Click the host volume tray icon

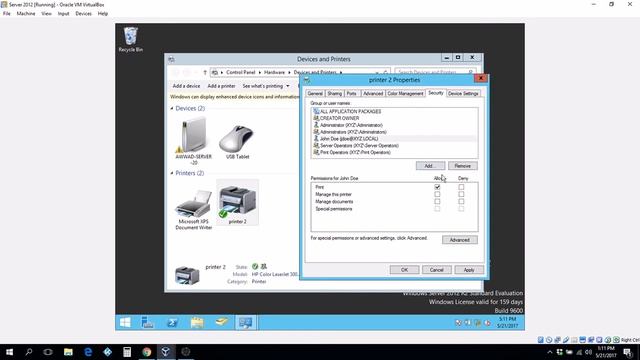[589, 352]
